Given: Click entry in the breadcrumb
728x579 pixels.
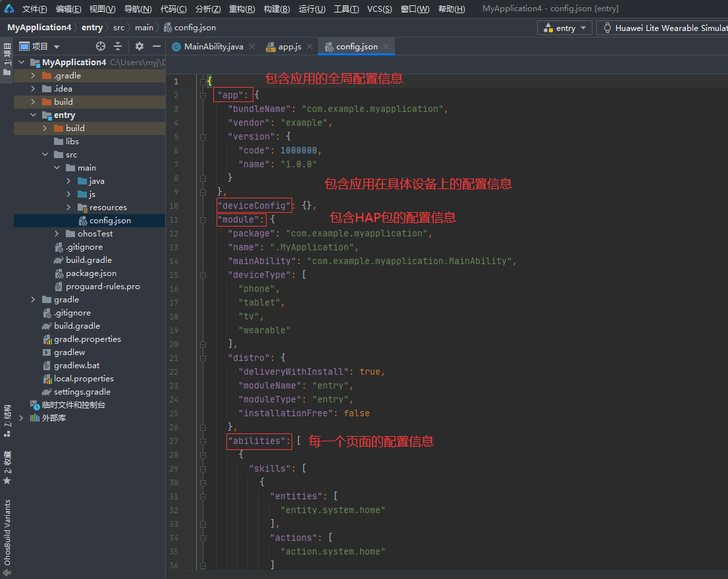Looking at the screenshot, I should (x=92, y=28).
